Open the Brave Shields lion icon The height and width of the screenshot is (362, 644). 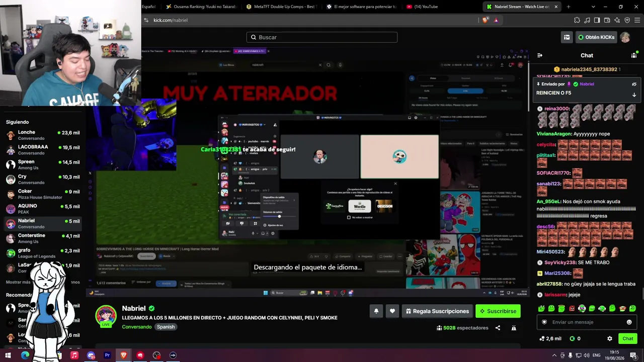485,20
